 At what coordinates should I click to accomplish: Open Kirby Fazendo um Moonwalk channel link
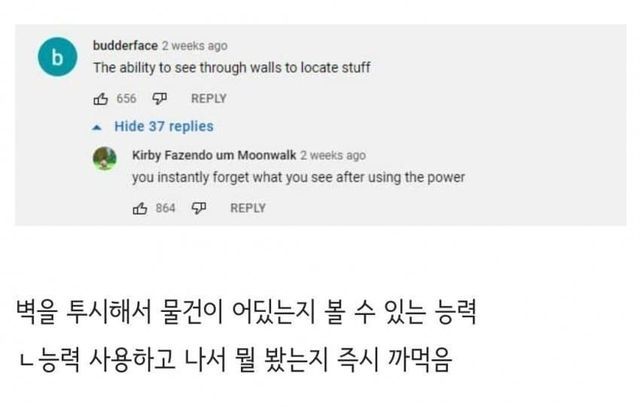(213, 155)
